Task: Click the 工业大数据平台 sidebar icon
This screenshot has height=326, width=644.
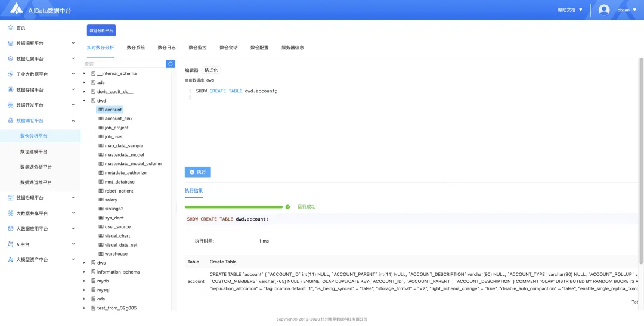Action: pyautogui.click(x=11, y=74)
